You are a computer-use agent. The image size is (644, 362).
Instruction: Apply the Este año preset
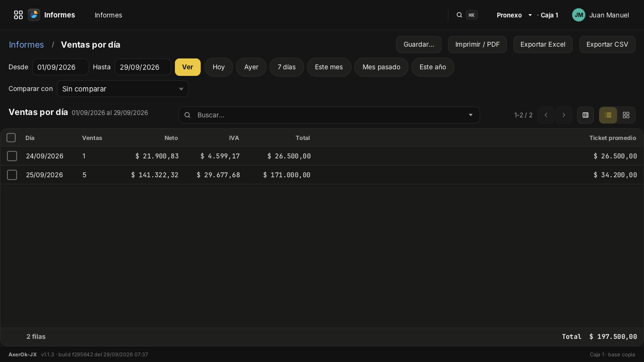(433, 67)
